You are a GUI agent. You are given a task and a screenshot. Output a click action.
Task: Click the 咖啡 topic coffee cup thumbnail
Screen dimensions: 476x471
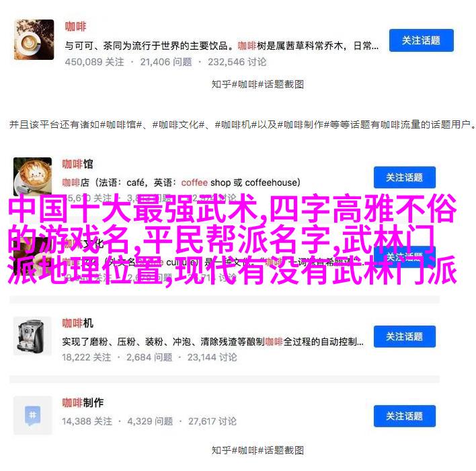pyautogui.click(x=34, y=40)
